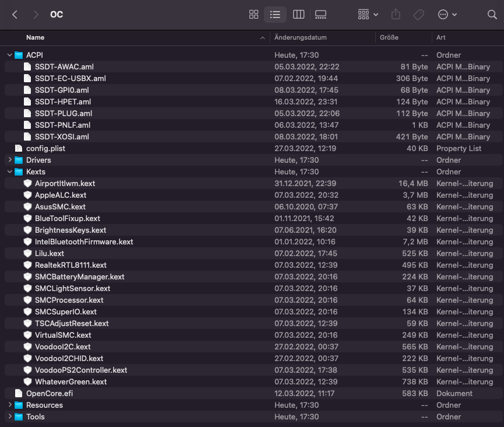Select the IntelBluetoothFirmware.kext file name
The height and width of the screenshot is (427, 504).
(x=84, y=242)
